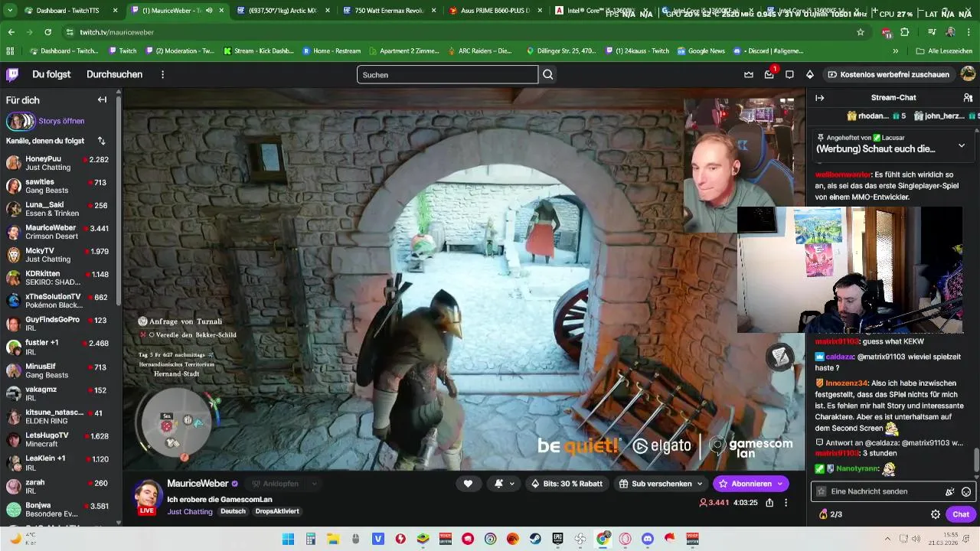Open the Just Chatting category link
Screen dimensions: 980x551
tap(190, 511)
